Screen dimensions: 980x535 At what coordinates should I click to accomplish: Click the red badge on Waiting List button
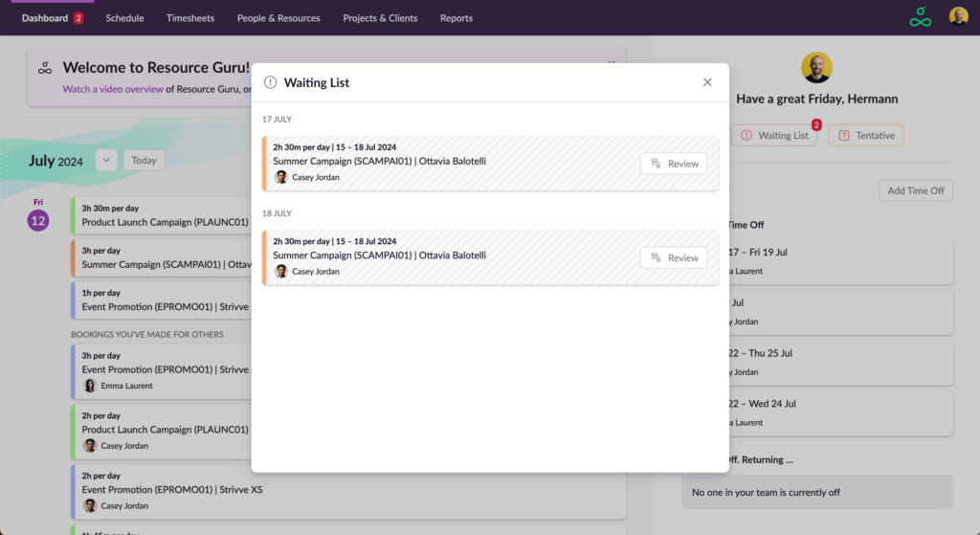point(816,125)
